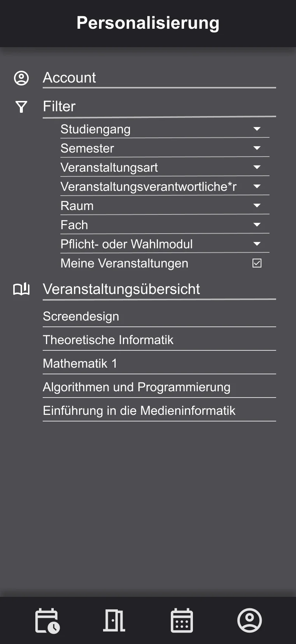
Task: Click the open book Veranstaltungsübersicht icon
Action: point(21,289)
